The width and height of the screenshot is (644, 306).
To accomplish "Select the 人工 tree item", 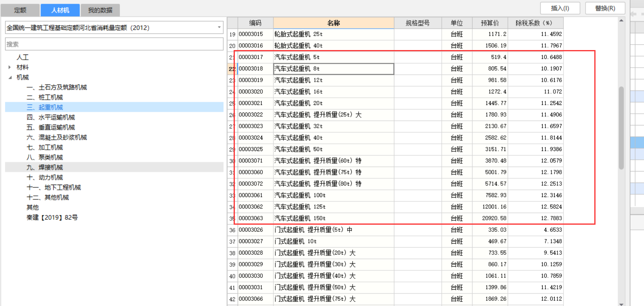I will (22, 57).
